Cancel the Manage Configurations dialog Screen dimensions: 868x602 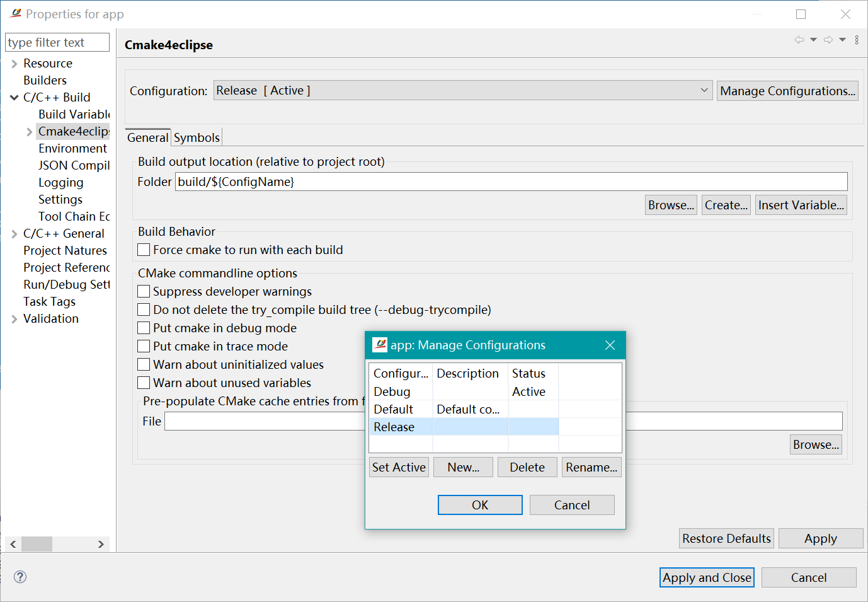[572, 505]
